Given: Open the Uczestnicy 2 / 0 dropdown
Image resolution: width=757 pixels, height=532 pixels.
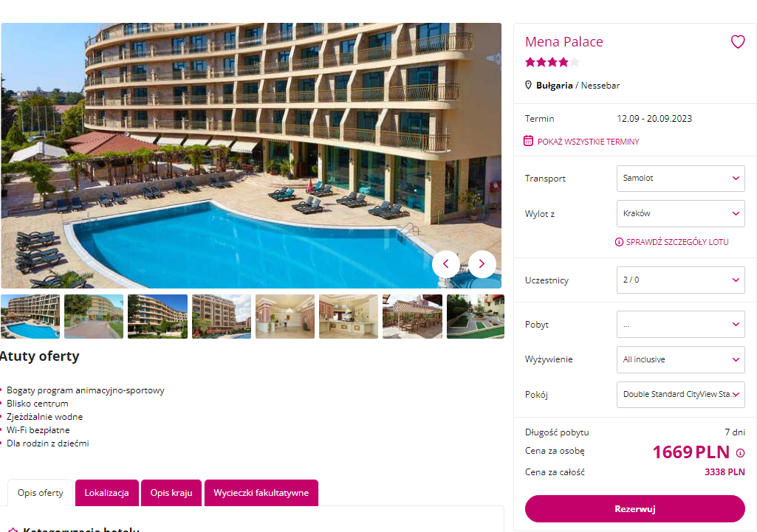Looking at the screenshot, I should (x=680, y=280).
